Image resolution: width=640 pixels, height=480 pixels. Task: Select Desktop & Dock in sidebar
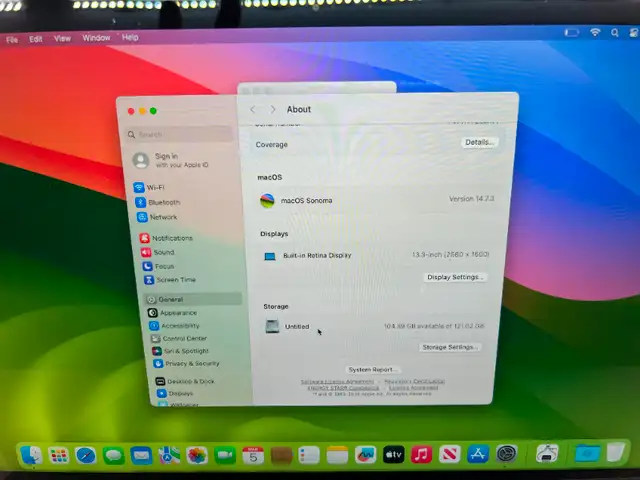pos(185,381)
